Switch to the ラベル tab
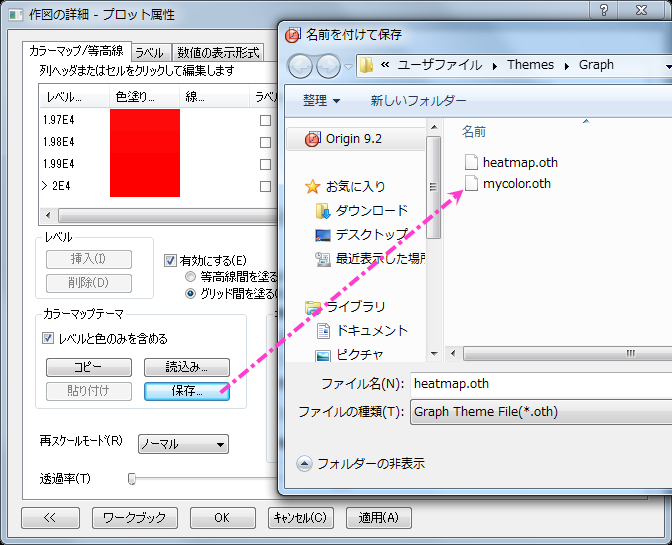 click(x=149, y=53)
